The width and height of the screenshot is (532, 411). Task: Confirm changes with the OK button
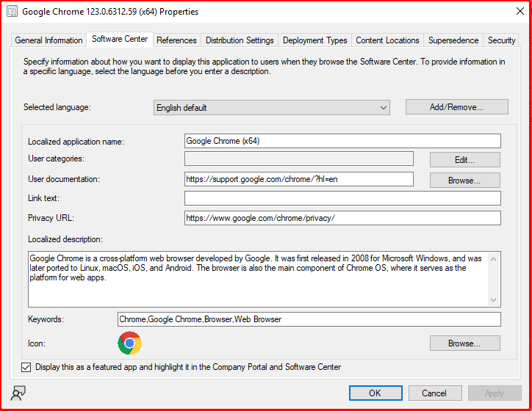[375, 393]
